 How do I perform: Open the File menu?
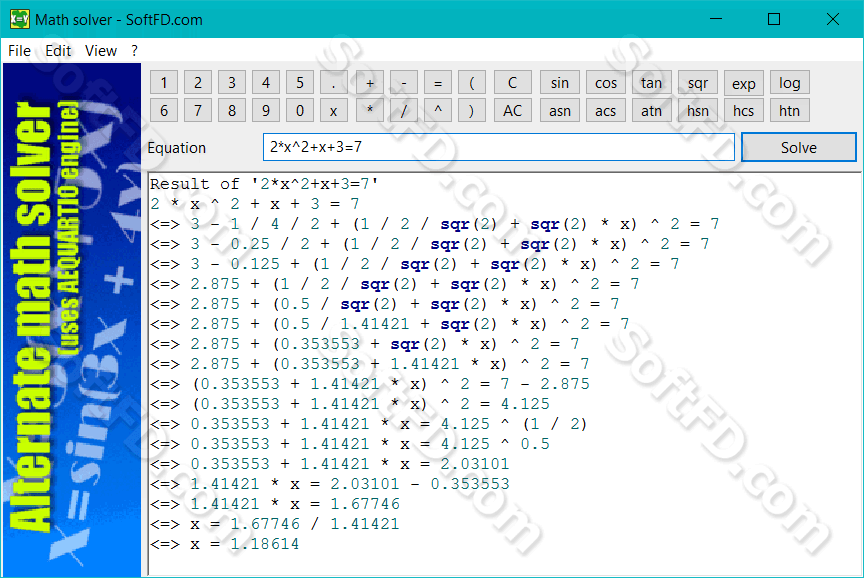pos(19,51)
